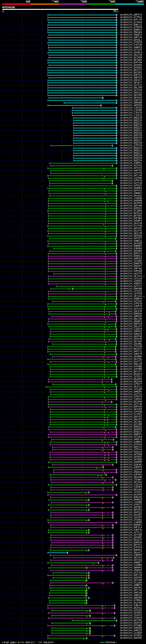Image resolution: width=146 pixels, height=644 pixels.
Task: Select the query name AV534336
Action: pyautogui.click(x=8, y=8)
